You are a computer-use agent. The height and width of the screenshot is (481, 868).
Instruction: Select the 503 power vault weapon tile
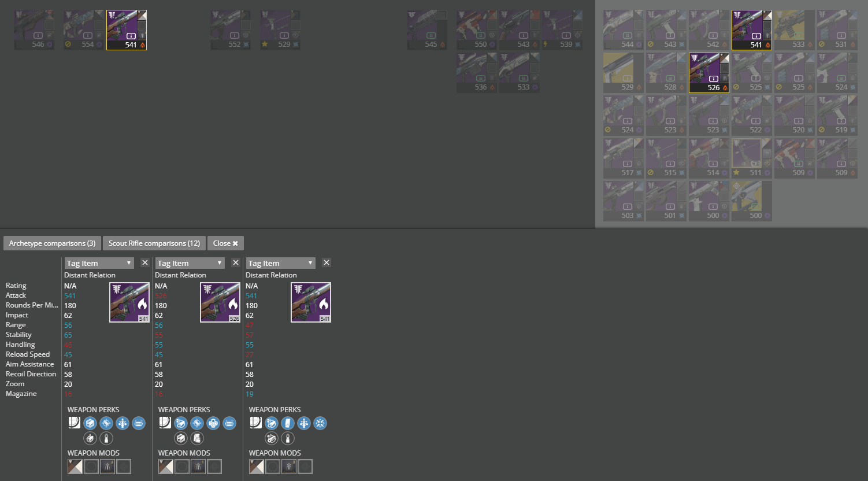(624, 201)
